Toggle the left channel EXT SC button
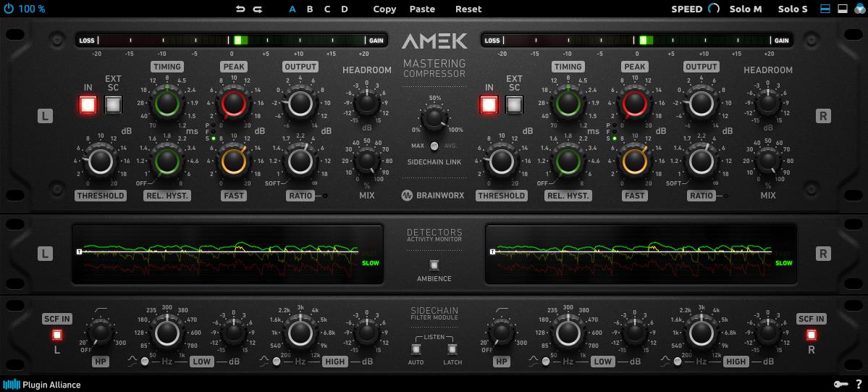868x392 pixels. tap(113, 104)
